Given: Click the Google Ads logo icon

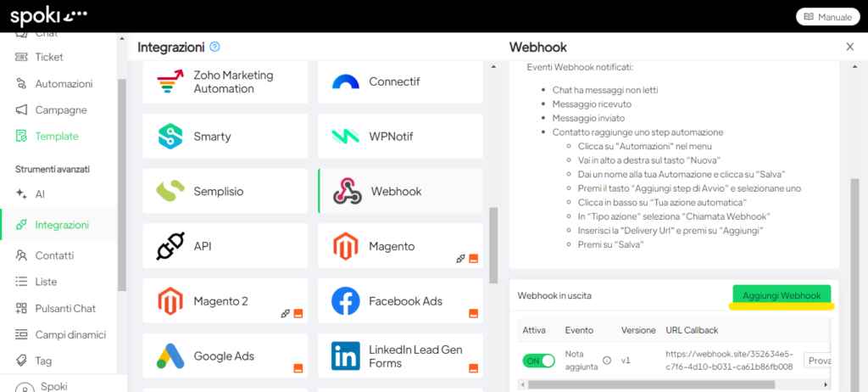Looking at the screenshot, I should [170, 356].
